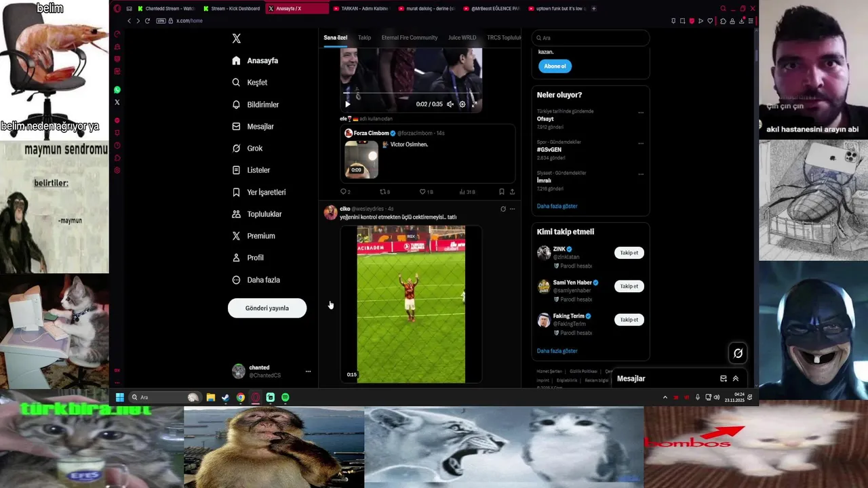Image resolution: width=868 pixels, height=488 pixels.
Task: Open the Ofsayt trend
Action: coord(545,119)
